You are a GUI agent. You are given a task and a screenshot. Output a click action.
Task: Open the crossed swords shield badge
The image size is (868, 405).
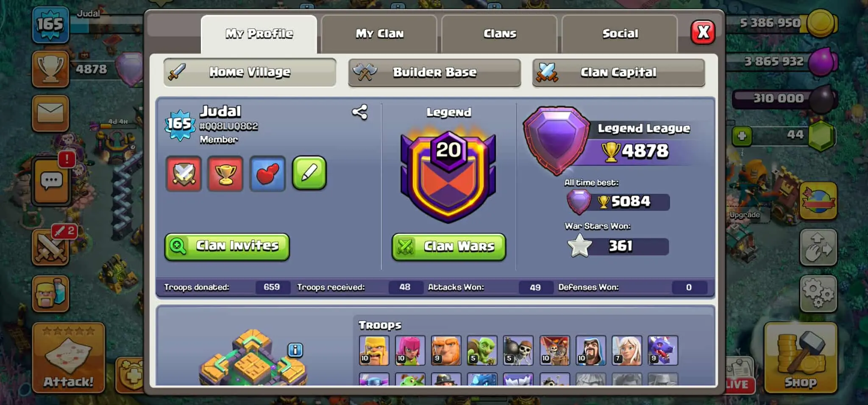[184, 173]
